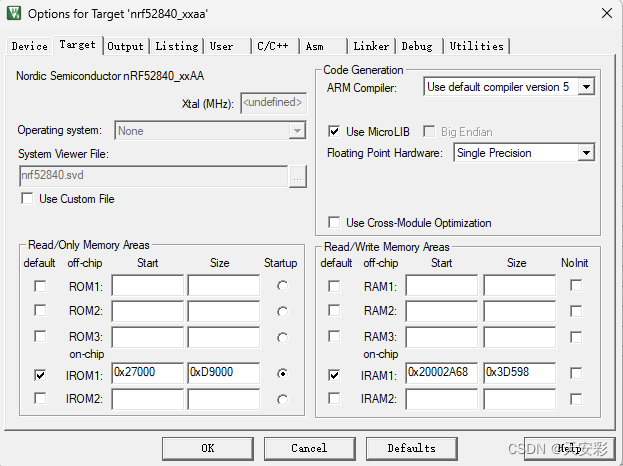Click the IRAM2 Size field
Viewport: 623px width, 466px height.
point(520,399)
